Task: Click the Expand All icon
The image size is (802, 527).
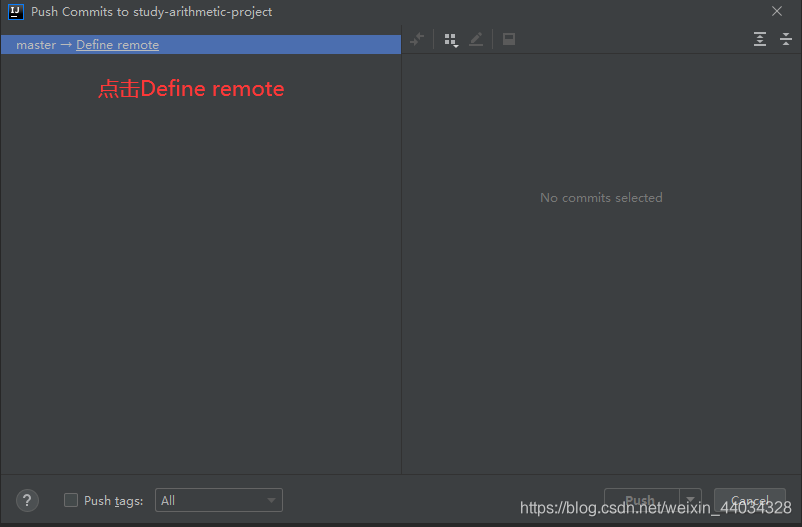Action: click(760, 39)
